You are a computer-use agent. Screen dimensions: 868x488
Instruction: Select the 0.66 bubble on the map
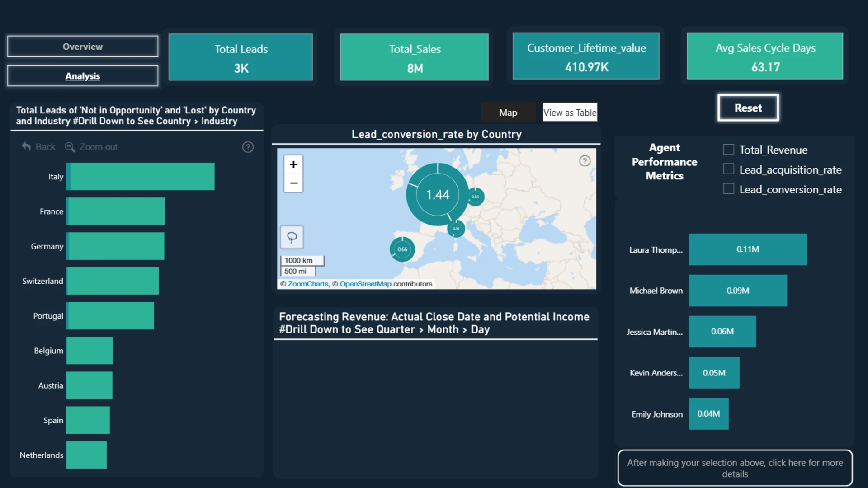(x=402, y=249)
